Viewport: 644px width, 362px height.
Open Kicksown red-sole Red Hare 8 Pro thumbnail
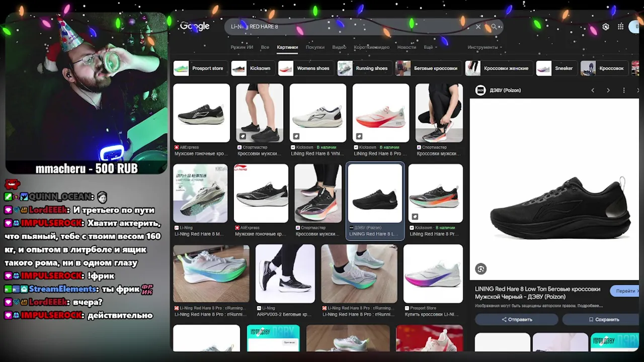[381, 113]
